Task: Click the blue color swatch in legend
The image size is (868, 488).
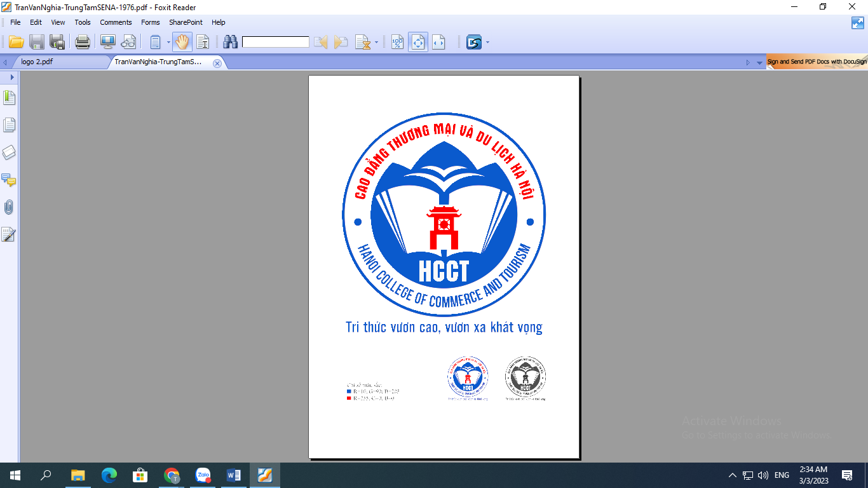Action: 349,391
